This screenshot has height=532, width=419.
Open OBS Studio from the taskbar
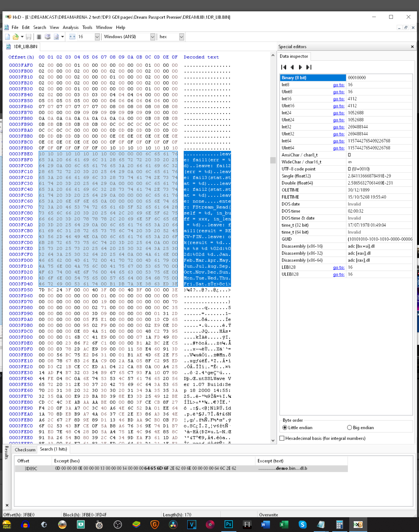coord(118,524)
